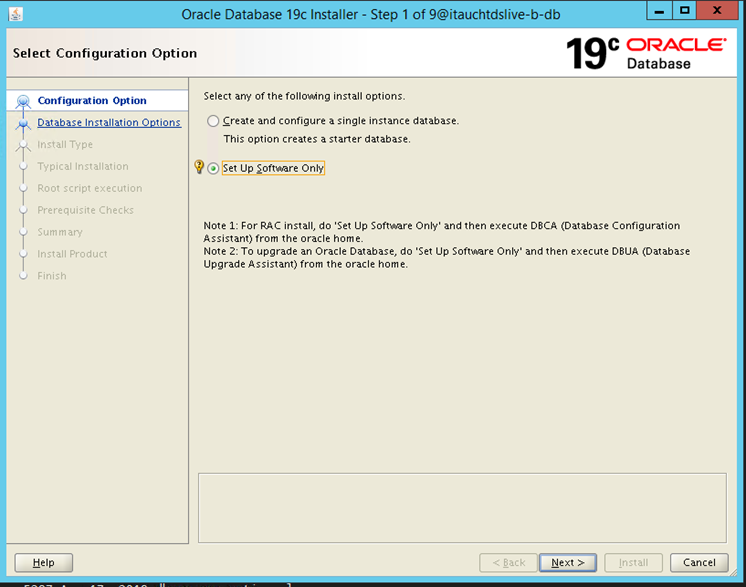This screenshot has width=746, height=587.
Task: Close the installer window
Action: pyautogui.click(x=717, y=10)
